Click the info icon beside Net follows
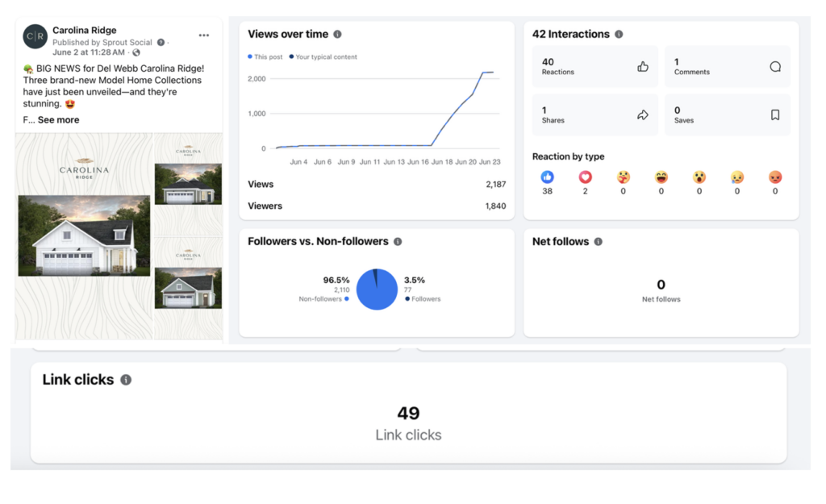 [x=599, y=242]
